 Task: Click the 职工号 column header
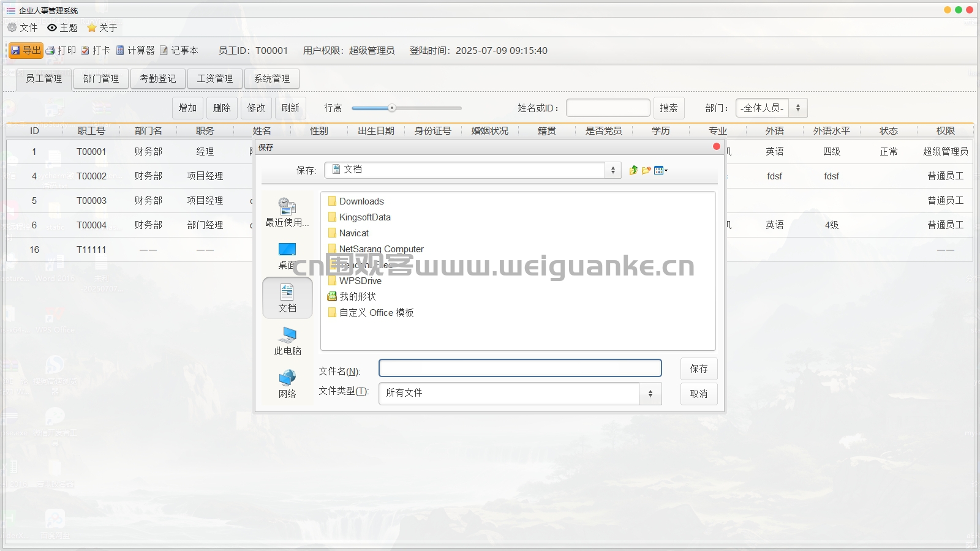tap(91, 130)
